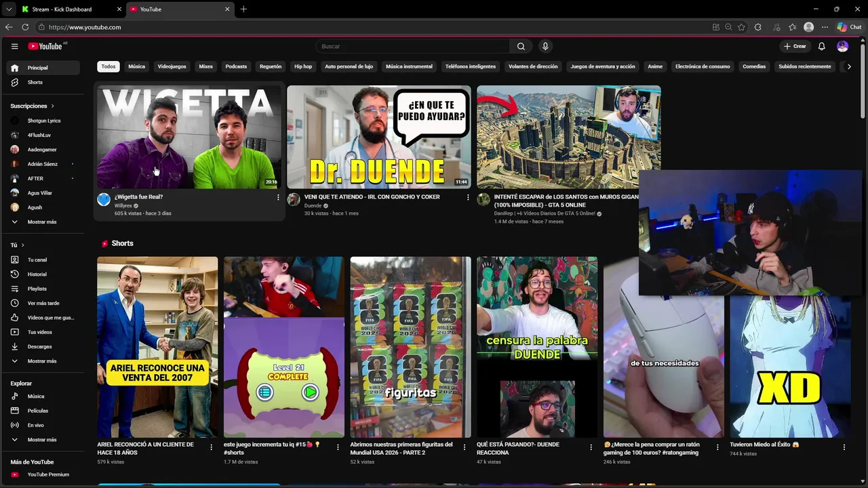Screen dimensions: 868x488
Task: Open Agus Villar subscription channel
Action: pos(43,193)
